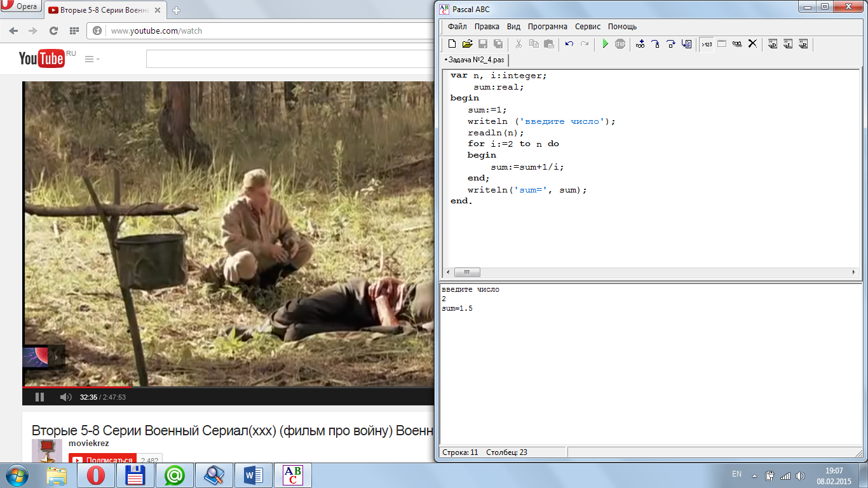Mute the video with the speaker icon
Image resolution: width=868 pixels, height=488 pixels.
(x=65, y=397)
